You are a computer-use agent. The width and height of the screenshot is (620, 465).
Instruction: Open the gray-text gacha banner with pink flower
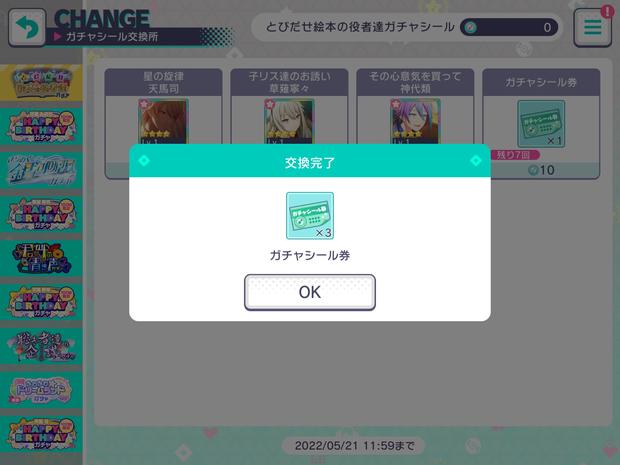click(x=41, y=346)
